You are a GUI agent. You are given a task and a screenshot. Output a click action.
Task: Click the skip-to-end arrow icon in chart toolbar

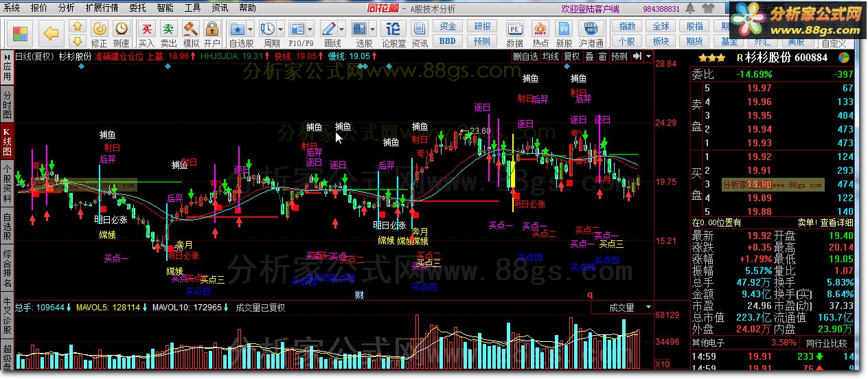(x=637, y=56)
